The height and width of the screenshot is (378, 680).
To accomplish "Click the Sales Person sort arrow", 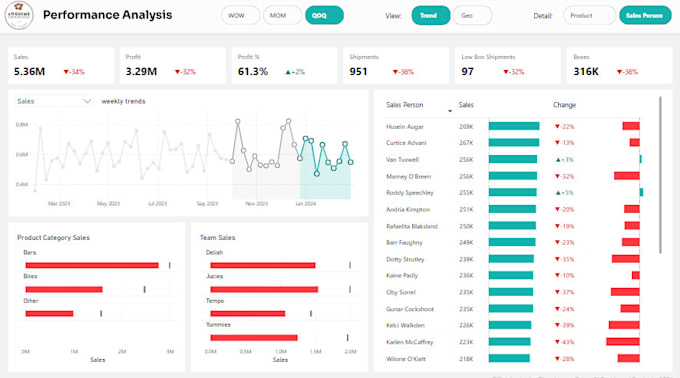I will [x=450, y=111].
